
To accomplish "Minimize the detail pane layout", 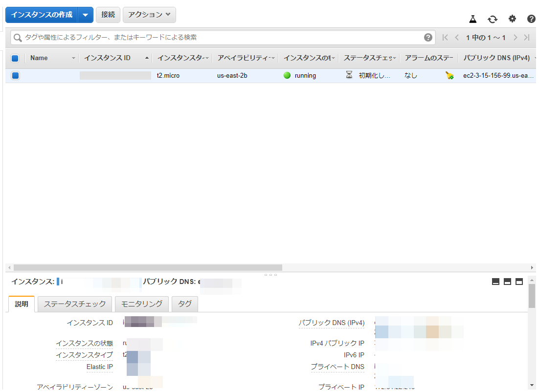I will click(x=495, y=282).
